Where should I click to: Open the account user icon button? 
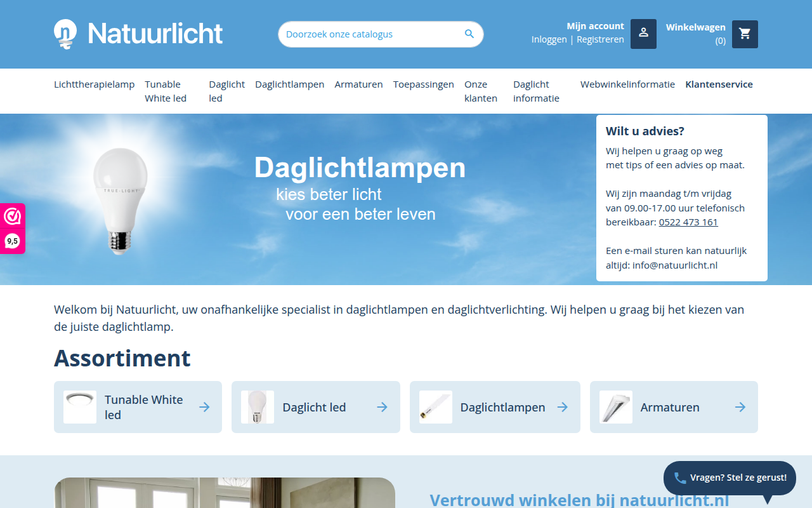(643, 34)
